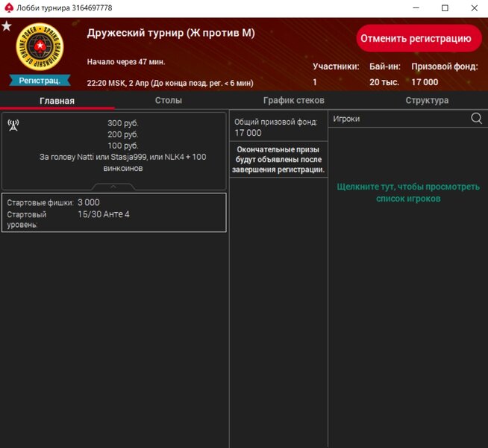Go to the Структура tab
Viewport: 488px width, 448px height.
click(427, 101)
